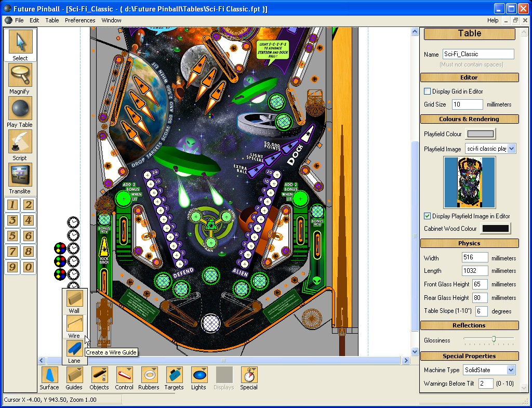
Task: Toggle layer 1 button
Action: [x=12, y=205]
